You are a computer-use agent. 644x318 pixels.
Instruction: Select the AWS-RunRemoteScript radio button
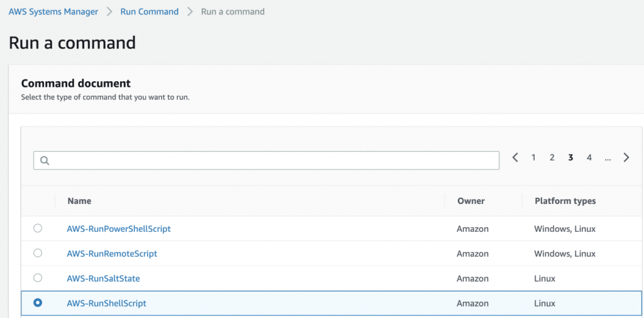point(38,253)
